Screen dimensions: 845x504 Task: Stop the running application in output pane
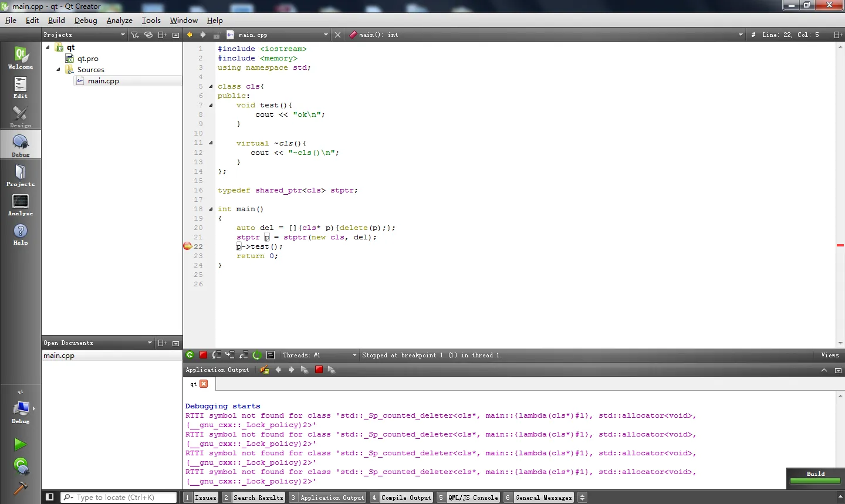(x=319, y=370)
